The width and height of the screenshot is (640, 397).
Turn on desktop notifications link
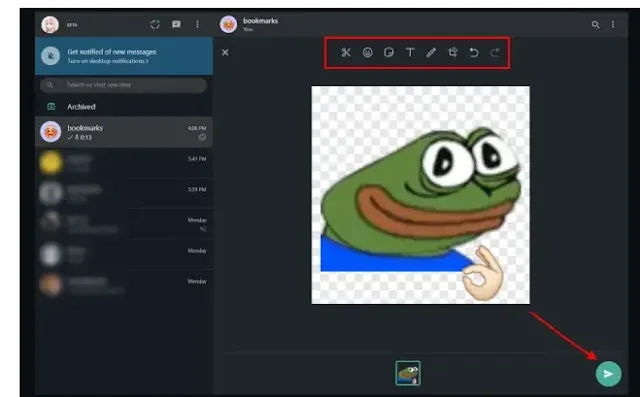108,61
